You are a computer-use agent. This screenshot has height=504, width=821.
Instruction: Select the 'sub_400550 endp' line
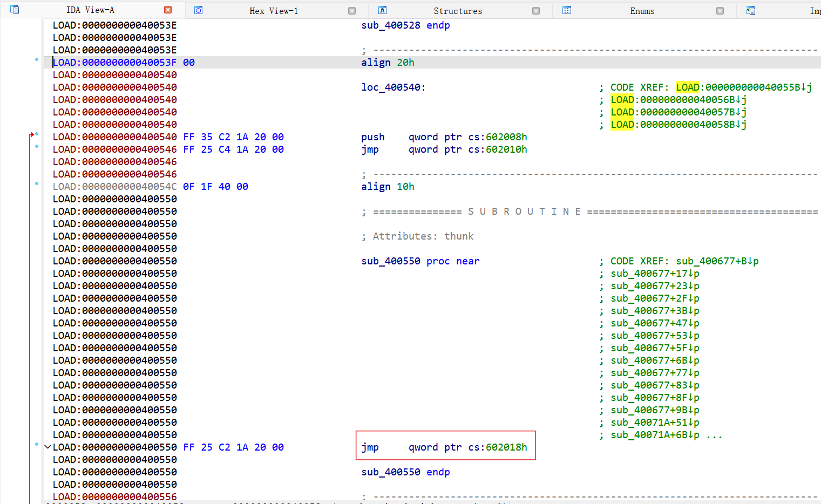[x=405, y=472]
